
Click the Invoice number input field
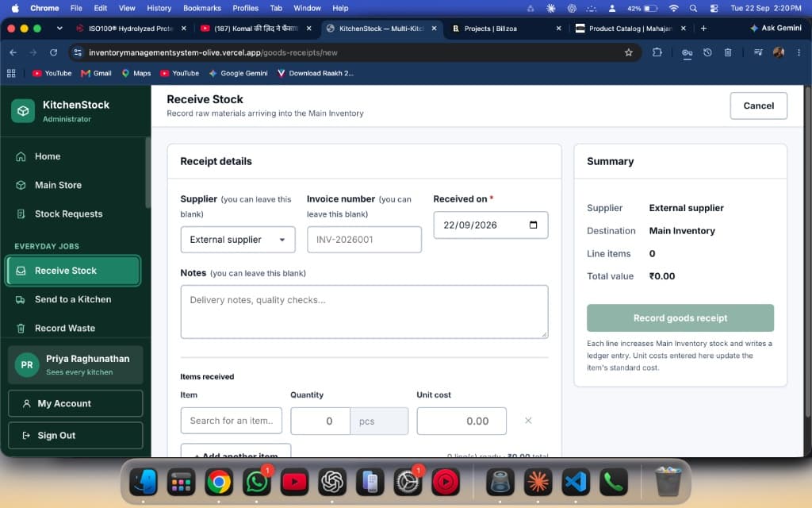364,240
